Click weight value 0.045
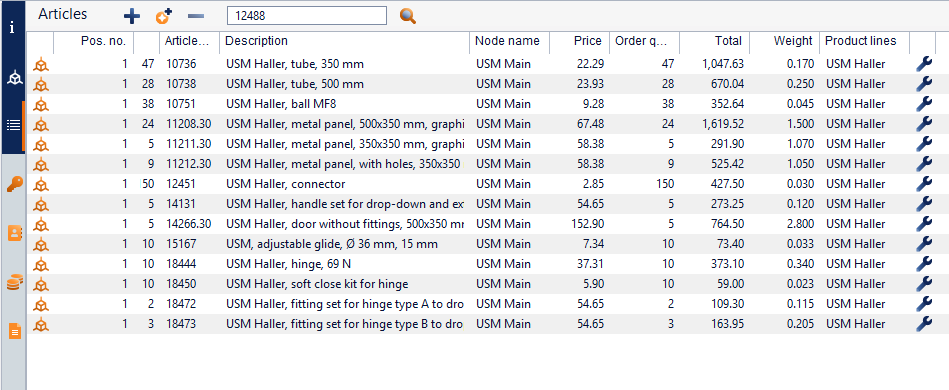Image resolution: width=949 pixels, height=390 pixels. [x=800, y=104]
